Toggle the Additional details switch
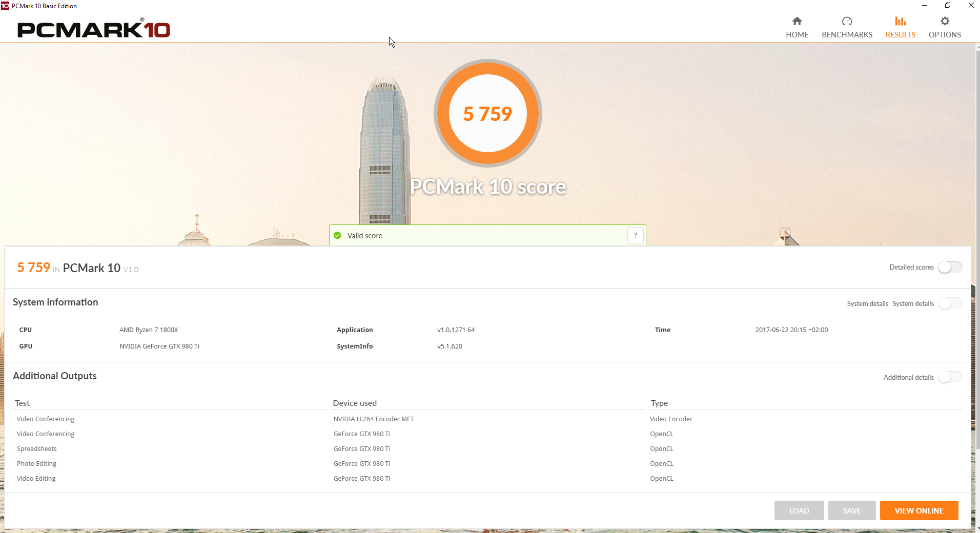The image size is (980, 533). click(950, 377)
